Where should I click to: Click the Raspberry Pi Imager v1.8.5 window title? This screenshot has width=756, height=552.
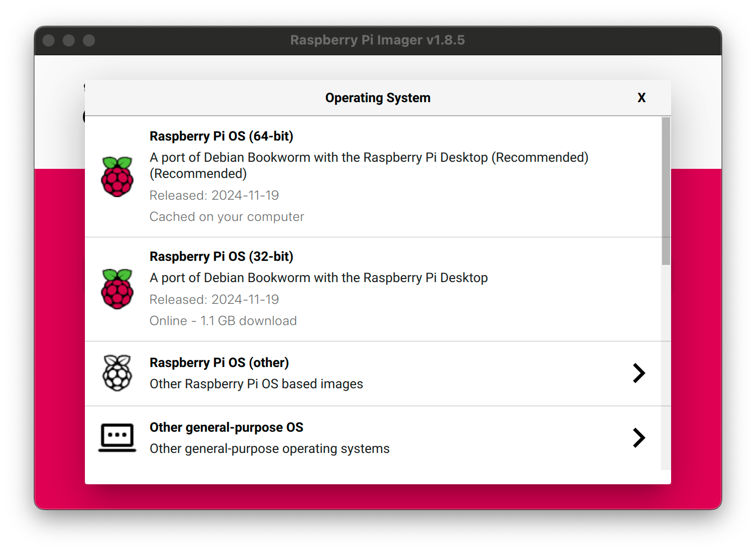coord(377,40)
